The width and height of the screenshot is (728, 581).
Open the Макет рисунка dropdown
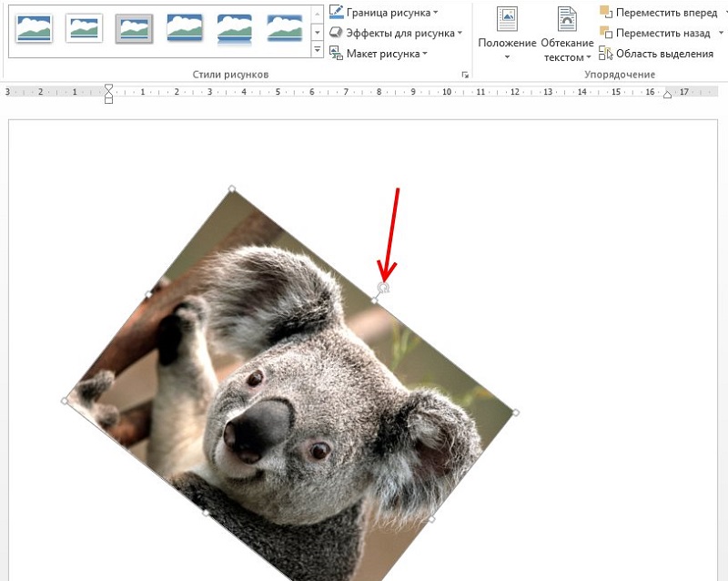379,54
